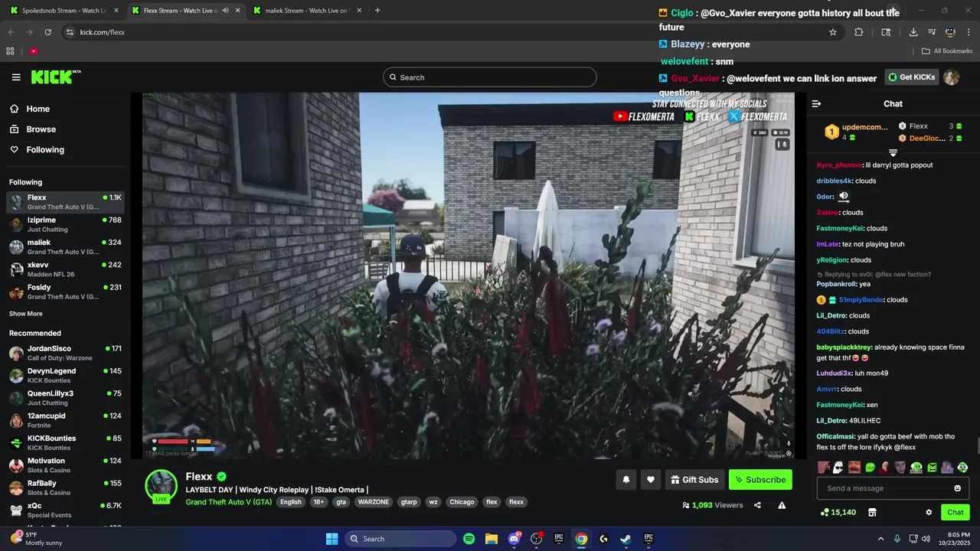Open All Bookmarks folder
This screenshot has width=980, height=551.
click(947, 51)
